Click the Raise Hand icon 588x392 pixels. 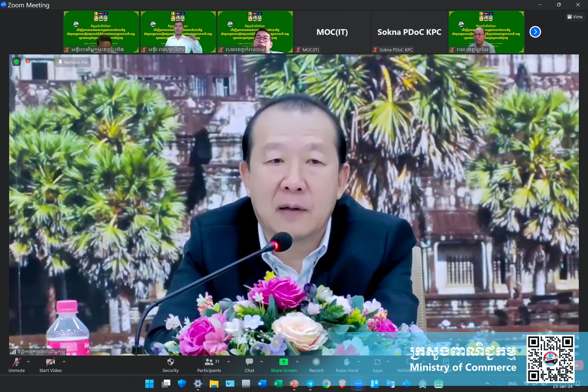pyautogui.click(x=347, y=362)
